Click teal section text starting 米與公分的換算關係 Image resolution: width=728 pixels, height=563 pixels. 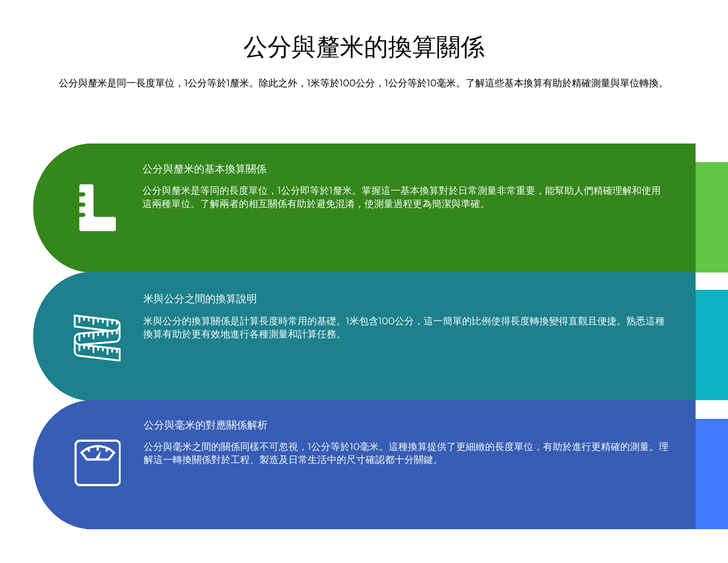pyautogui.click(x=404, y=327)
